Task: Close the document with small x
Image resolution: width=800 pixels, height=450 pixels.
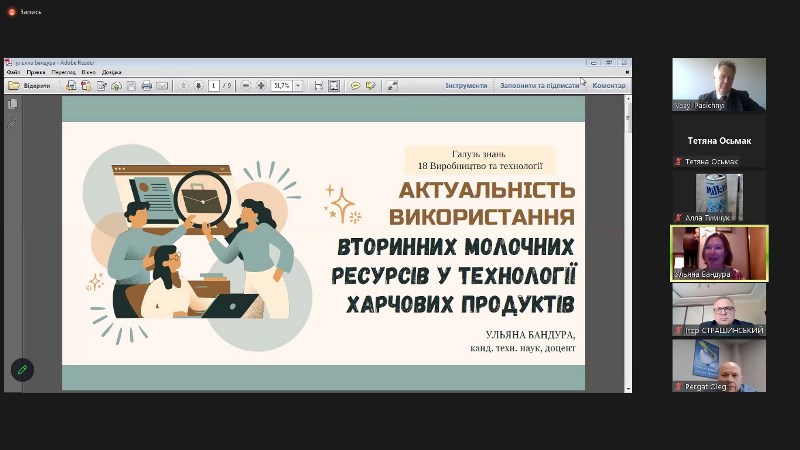Action: pos(627,72)
